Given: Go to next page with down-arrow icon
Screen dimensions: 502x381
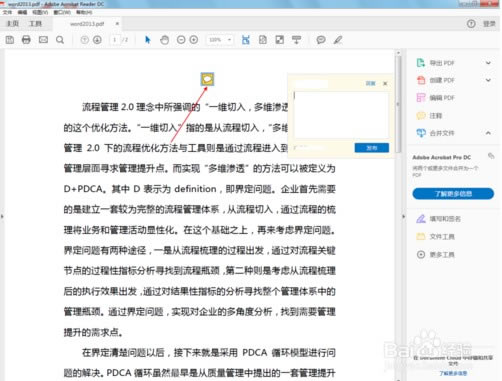Looking at the screenshot, I should [97, 40].
